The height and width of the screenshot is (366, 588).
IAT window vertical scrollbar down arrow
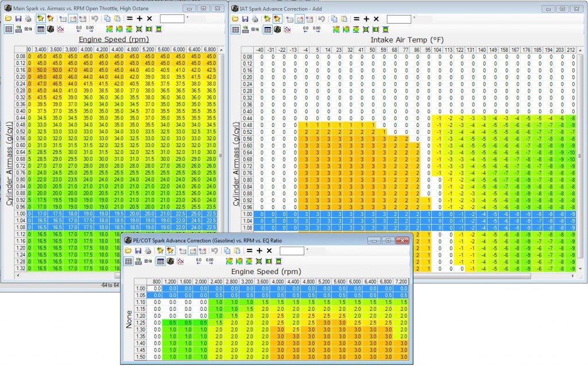tap(580, 269)
